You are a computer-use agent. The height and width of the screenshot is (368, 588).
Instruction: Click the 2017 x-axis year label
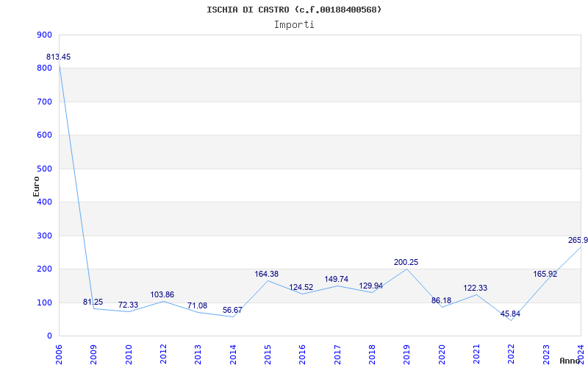337,355
